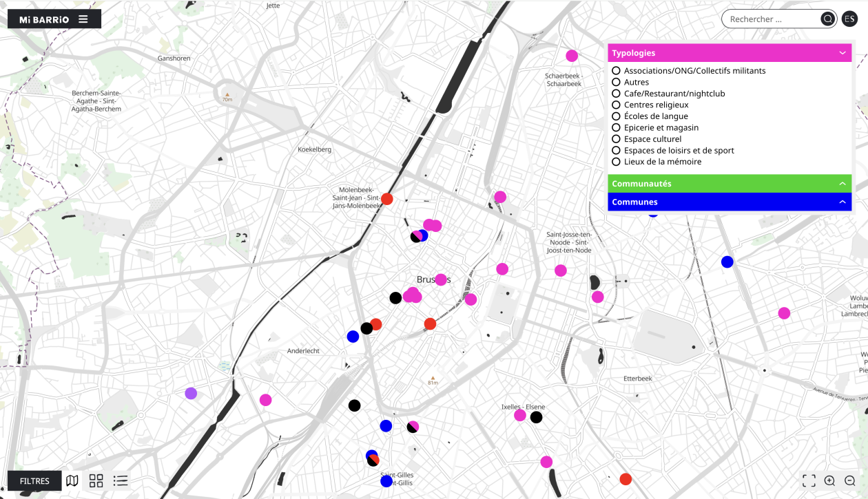868x499 pixels.
Task: Click the Koekelberg map label
Action: coord(314,149)
